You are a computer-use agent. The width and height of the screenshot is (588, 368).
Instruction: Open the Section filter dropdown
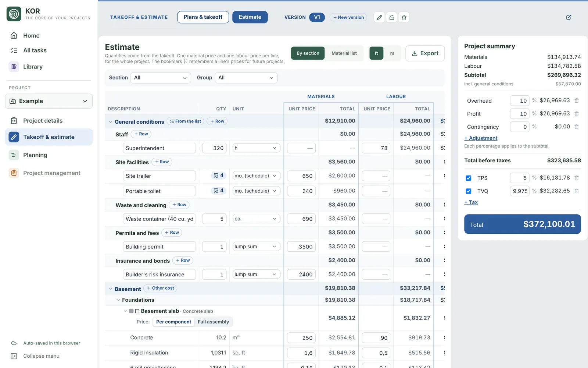click(x=161, y=78)
